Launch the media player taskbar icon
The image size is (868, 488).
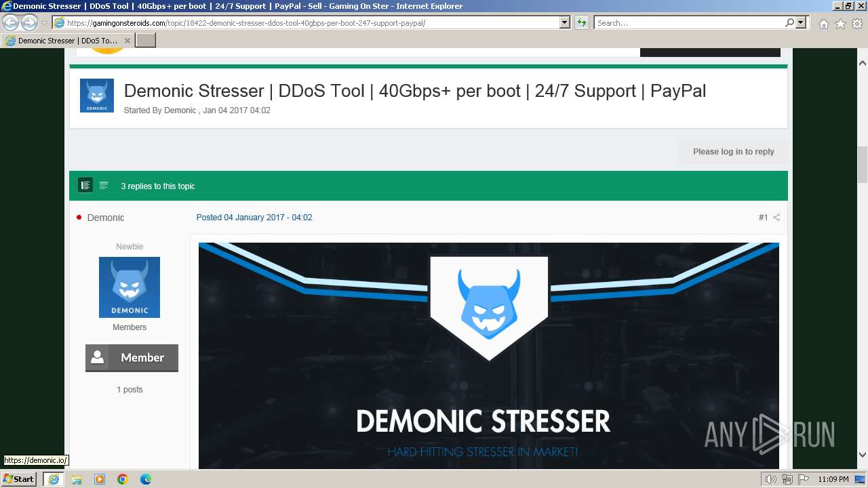pos(100,479)
